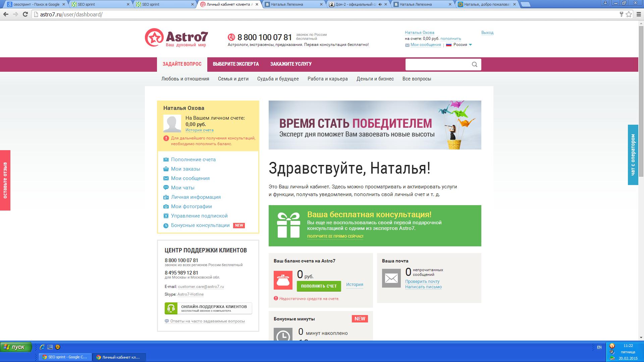
Task: Select the ЗАКАЖИТЕ УСЛУГУ tab
Action: (291, 64)
